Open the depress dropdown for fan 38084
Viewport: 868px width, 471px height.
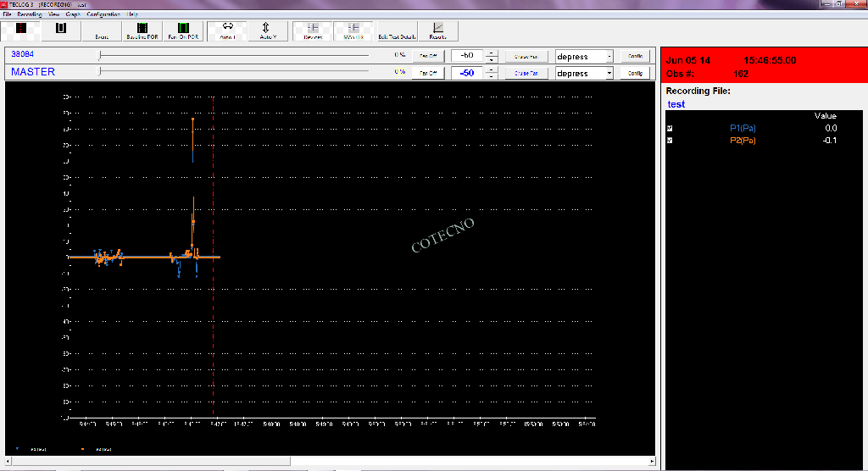coord(609,57)
